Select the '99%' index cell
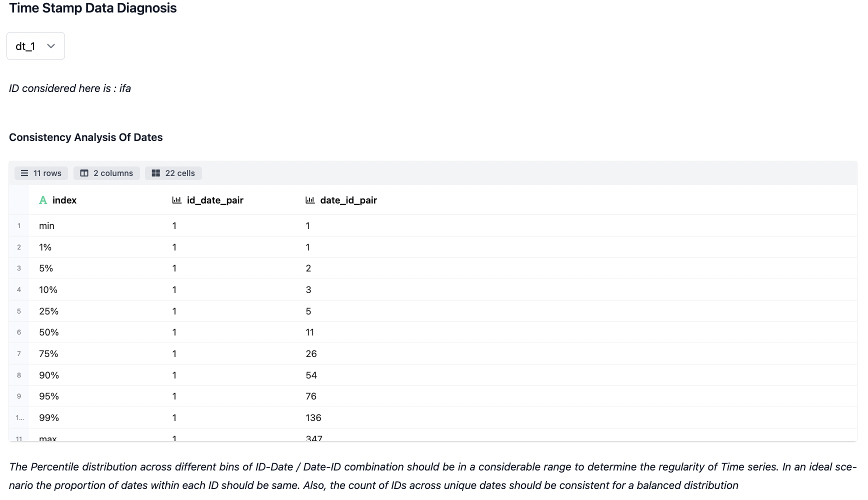The image size is (868, 500). coord(49,417)
